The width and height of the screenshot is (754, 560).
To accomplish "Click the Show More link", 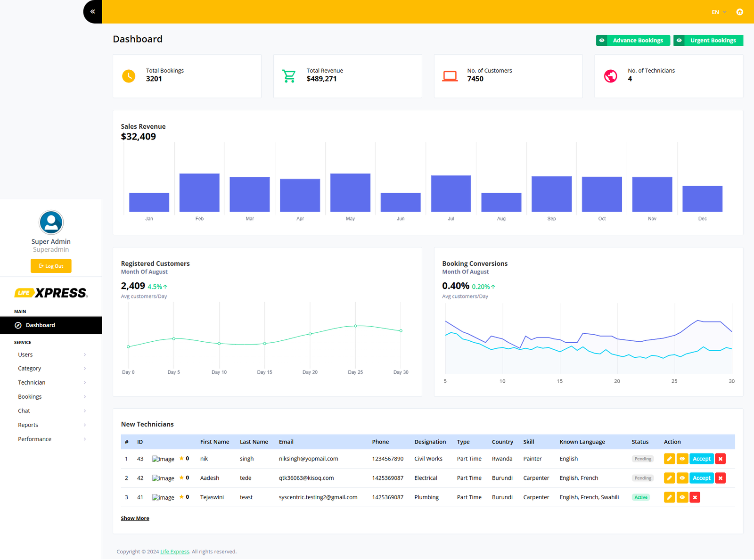I will point(135,519).
